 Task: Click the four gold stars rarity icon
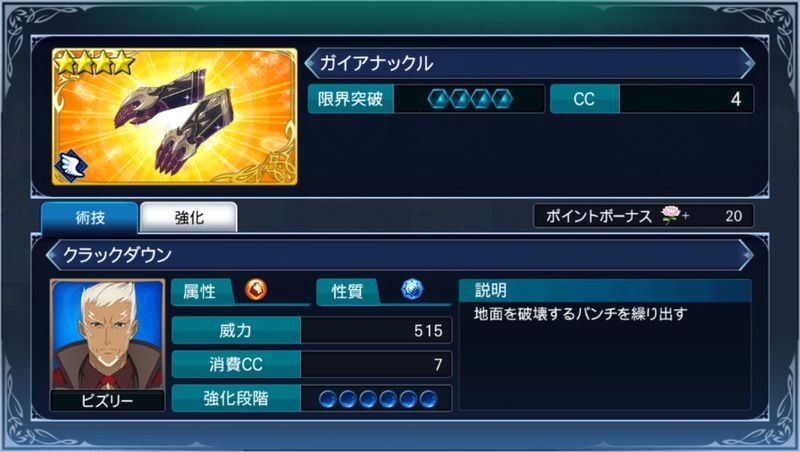pyautogui.click(x=94, y=62)
